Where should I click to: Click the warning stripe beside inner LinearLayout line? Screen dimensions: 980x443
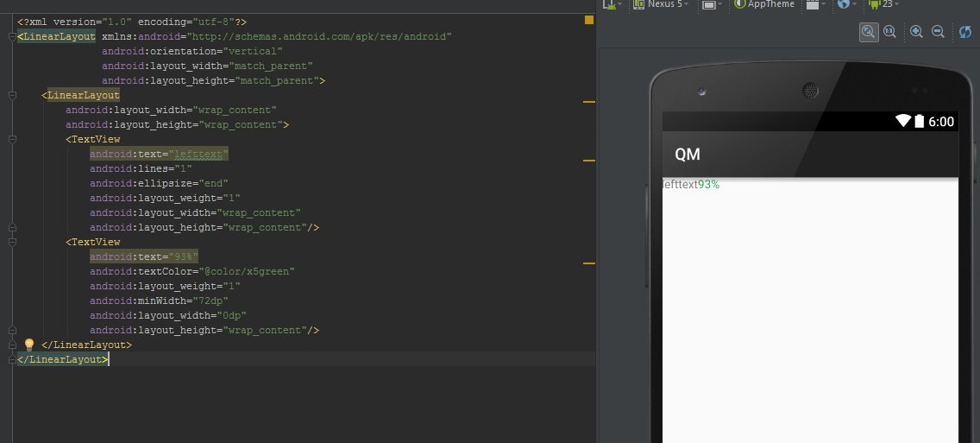tap(588, 101)
